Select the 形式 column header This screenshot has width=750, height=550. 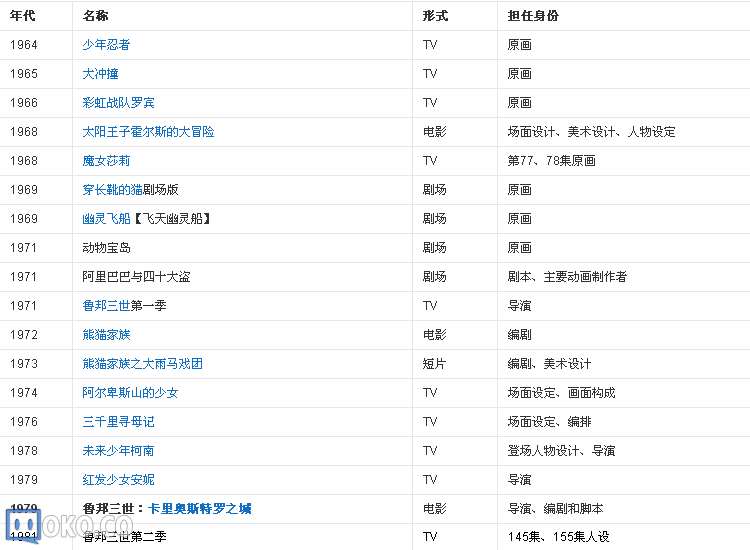pyautogui.click(x=435, y=16)
